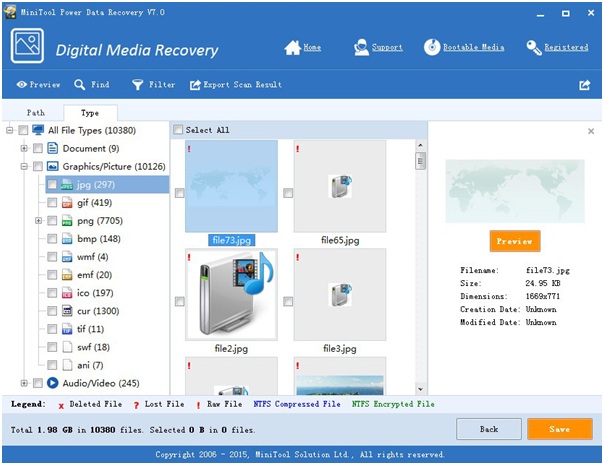Click the Bootable Media disc icon
This screenshot has width=604, height=465.
432,47
